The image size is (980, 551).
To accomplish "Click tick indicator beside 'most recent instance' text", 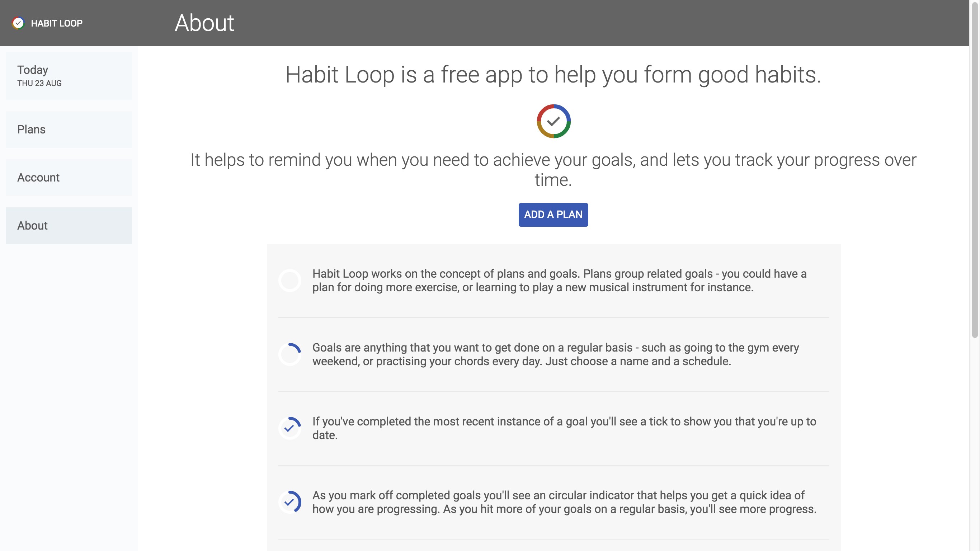I will 290,428.
